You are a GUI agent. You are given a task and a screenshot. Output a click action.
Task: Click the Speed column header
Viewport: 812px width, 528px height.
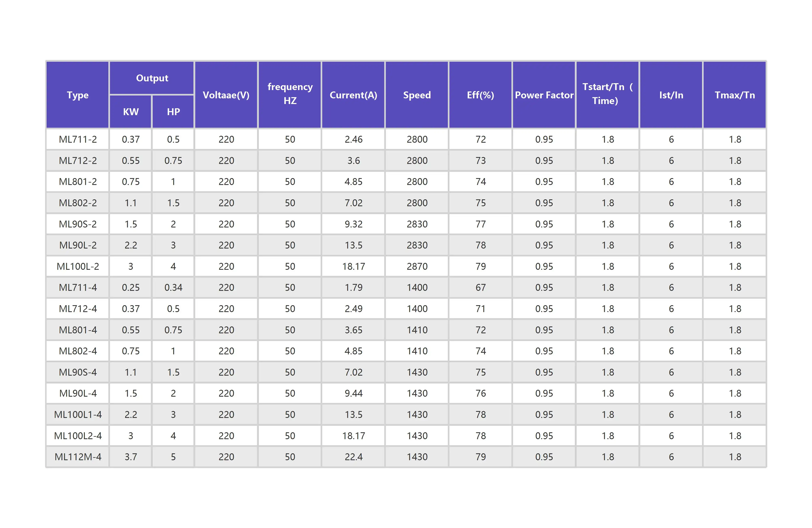[417, 95]
